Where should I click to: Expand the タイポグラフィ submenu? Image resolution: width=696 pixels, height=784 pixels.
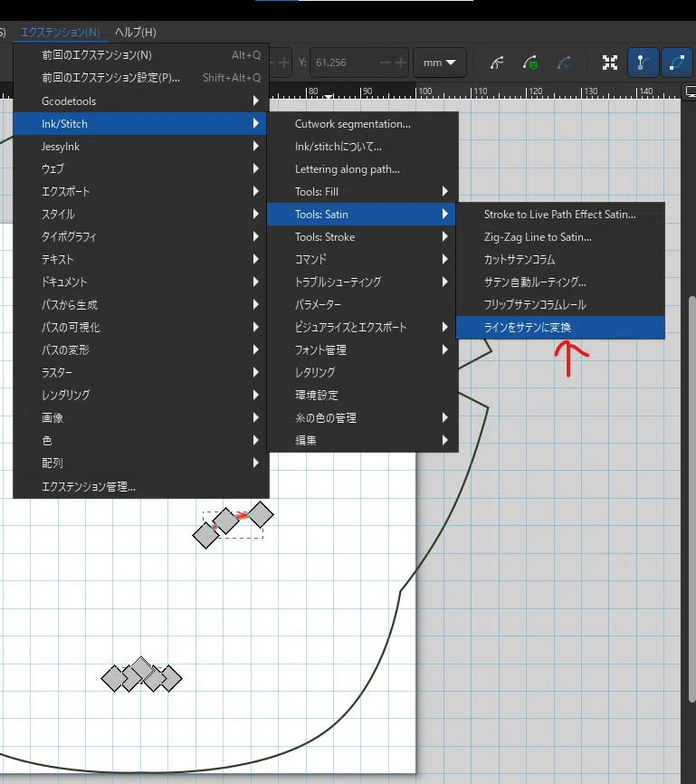click(x=141, y=236)
